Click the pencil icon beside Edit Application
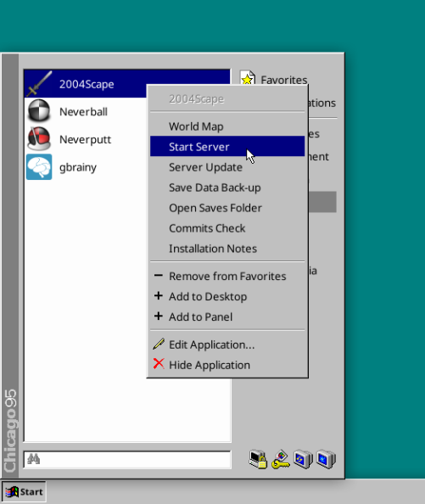This screenshot has height=504, width=425. (159, 344)
